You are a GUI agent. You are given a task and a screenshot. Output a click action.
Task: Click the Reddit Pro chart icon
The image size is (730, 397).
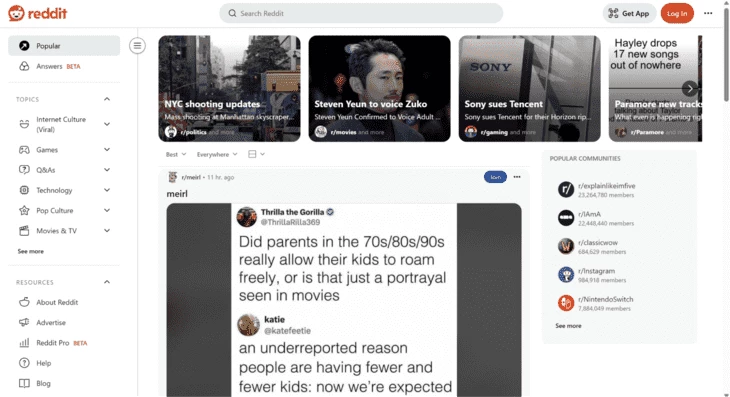(x=24, y=343)
